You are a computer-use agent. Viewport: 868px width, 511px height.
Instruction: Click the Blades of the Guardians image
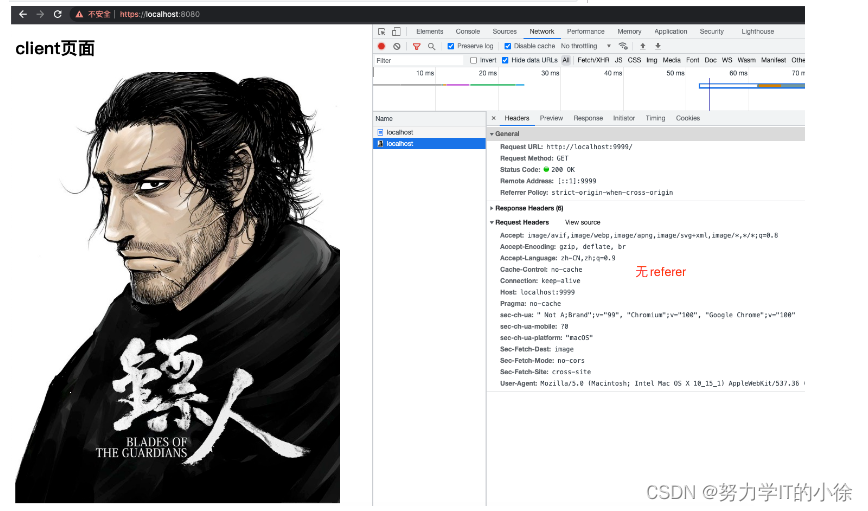click(x=177, y=287)
